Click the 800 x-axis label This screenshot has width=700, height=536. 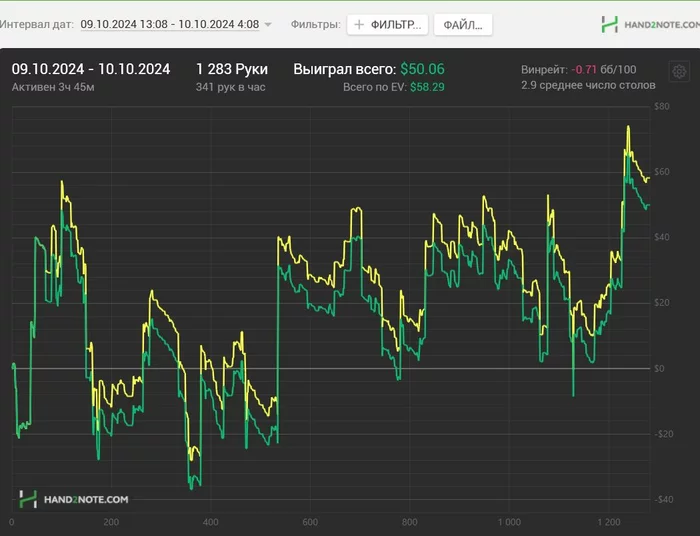point(409,522)
